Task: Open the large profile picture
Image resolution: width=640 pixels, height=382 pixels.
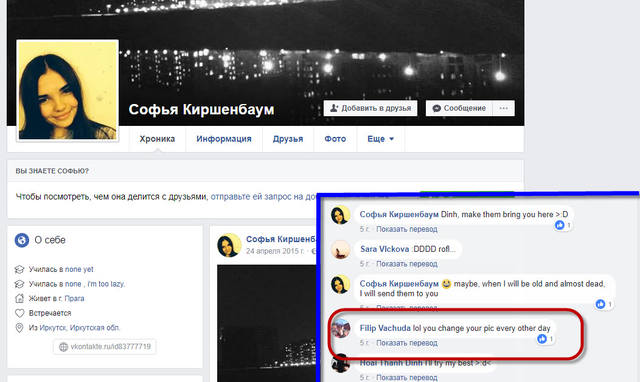Action: [x=68, y=91]
